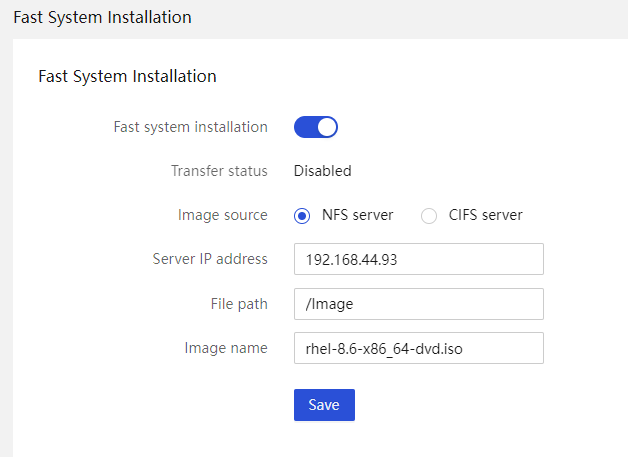The image size is (628, 457).
Task: Click the 'Disabled' transfer status value
Action: 323,171
